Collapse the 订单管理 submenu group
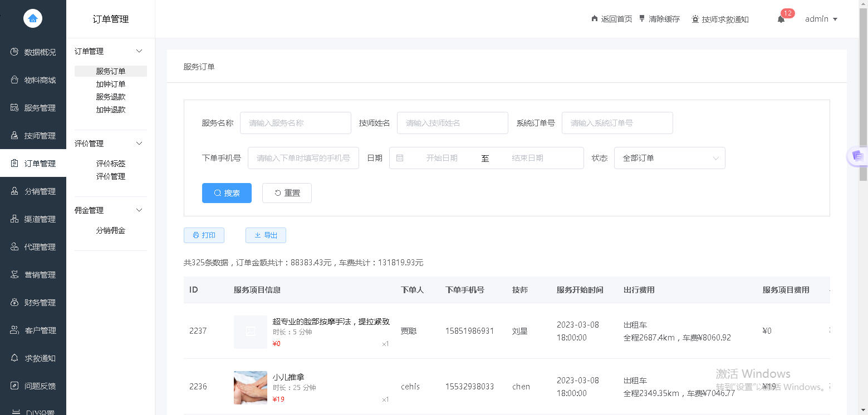 click(x=140, y=51)
